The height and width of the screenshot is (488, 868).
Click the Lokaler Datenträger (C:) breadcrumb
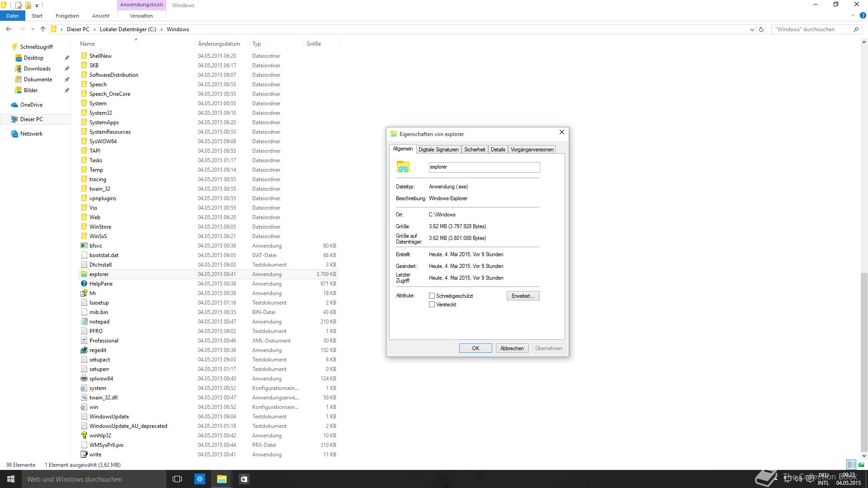pyautogui.click(x=128, y=29)
